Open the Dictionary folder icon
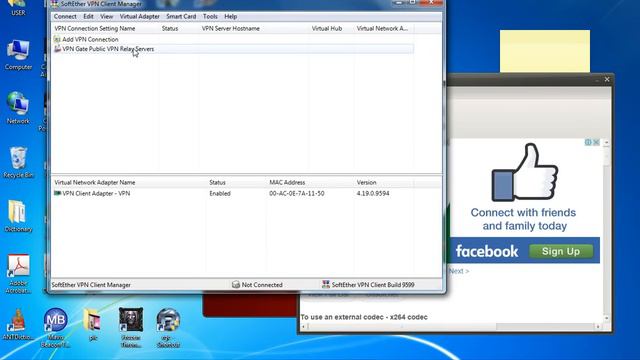 click(18, 216)
